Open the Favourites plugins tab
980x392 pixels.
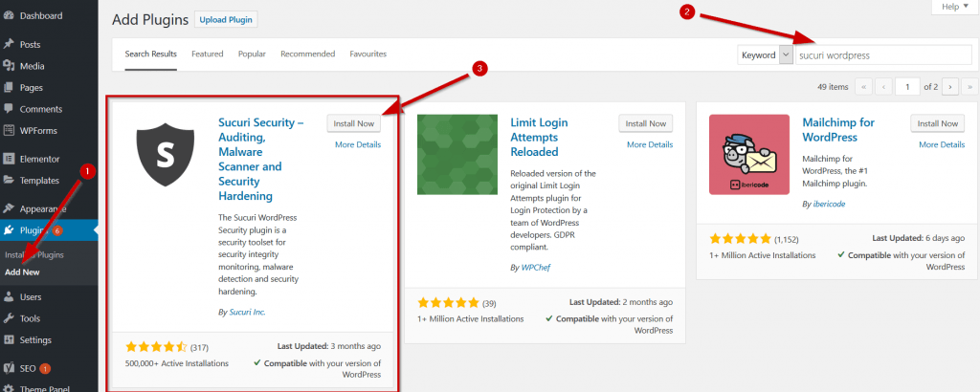[368, 54]
